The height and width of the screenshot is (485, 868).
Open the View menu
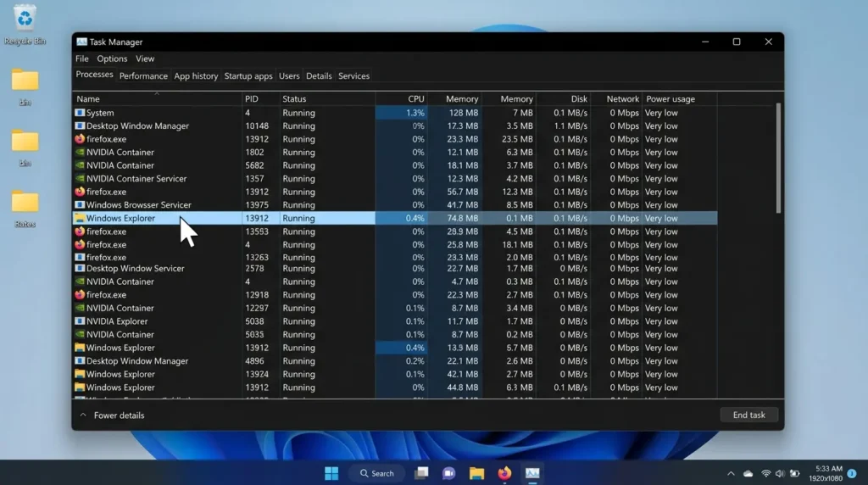point(145,59)
